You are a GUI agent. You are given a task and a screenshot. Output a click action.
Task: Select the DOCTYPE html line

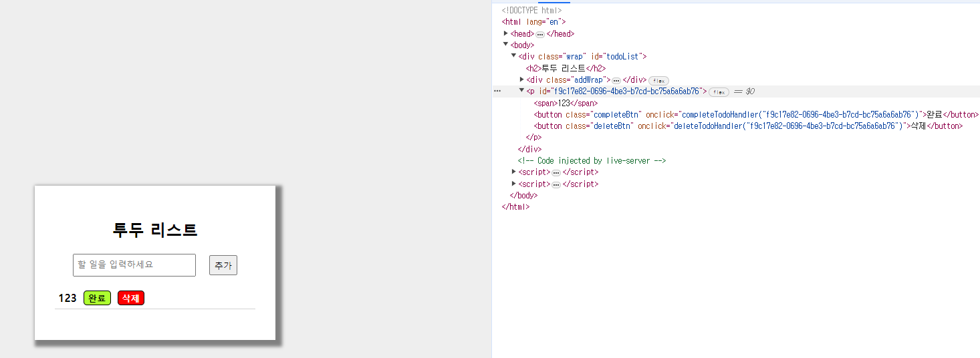point(531,11)
